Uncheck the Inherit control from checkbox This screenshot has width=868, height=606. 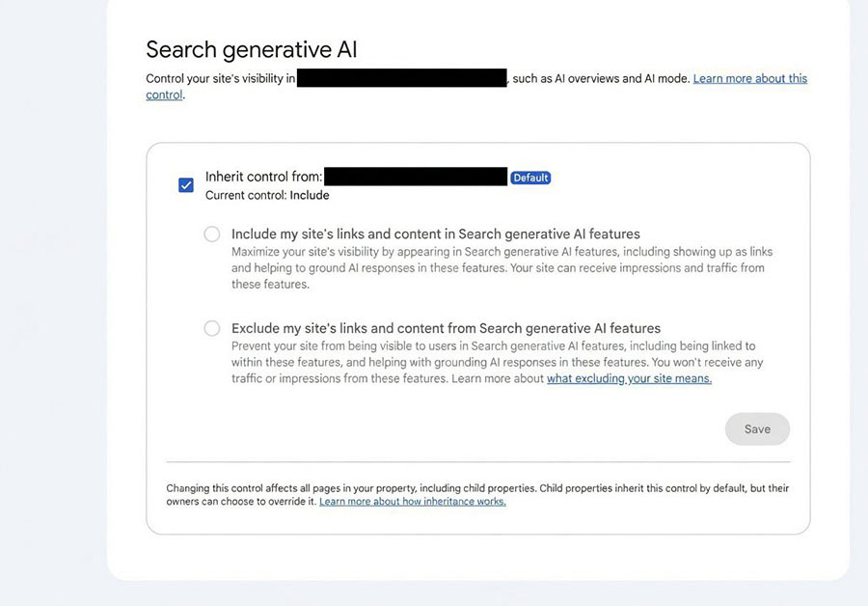186,185
